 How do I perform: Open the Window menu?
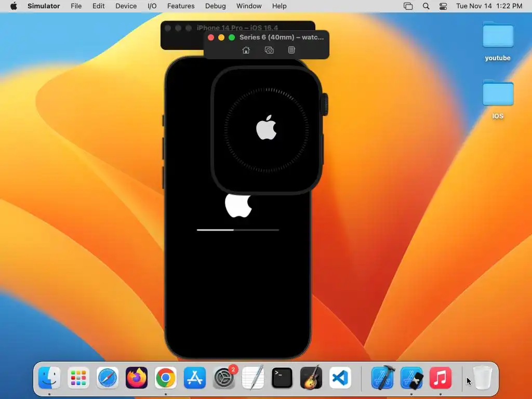(x=249, y=6)
